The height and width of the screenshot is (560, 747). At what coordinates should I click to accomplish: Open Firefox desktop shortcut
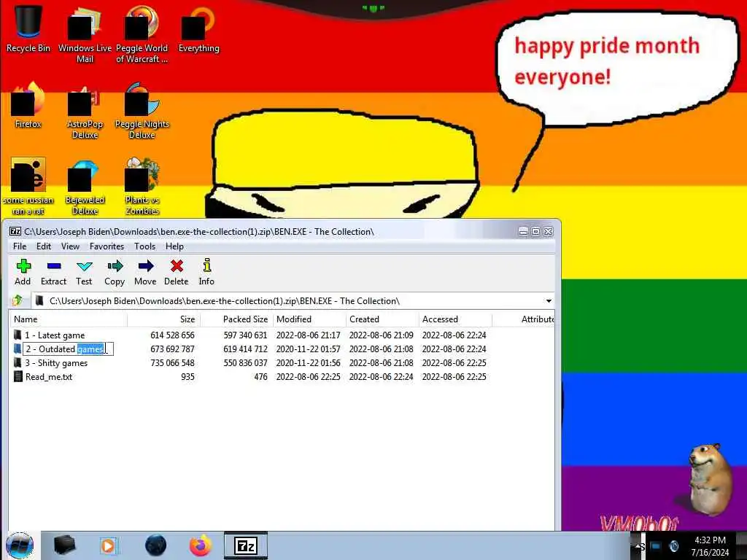[x=28, y=105]
